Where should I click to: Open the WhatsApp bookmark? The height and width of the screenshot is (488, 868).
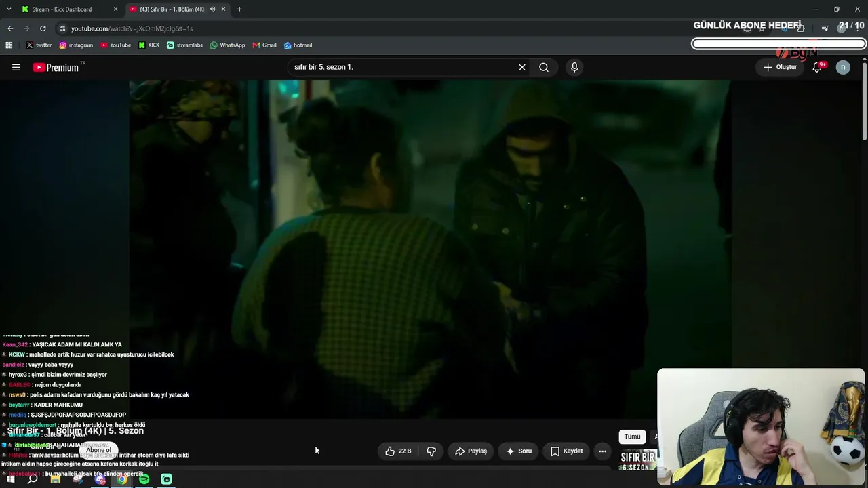(x=228, y=45)
